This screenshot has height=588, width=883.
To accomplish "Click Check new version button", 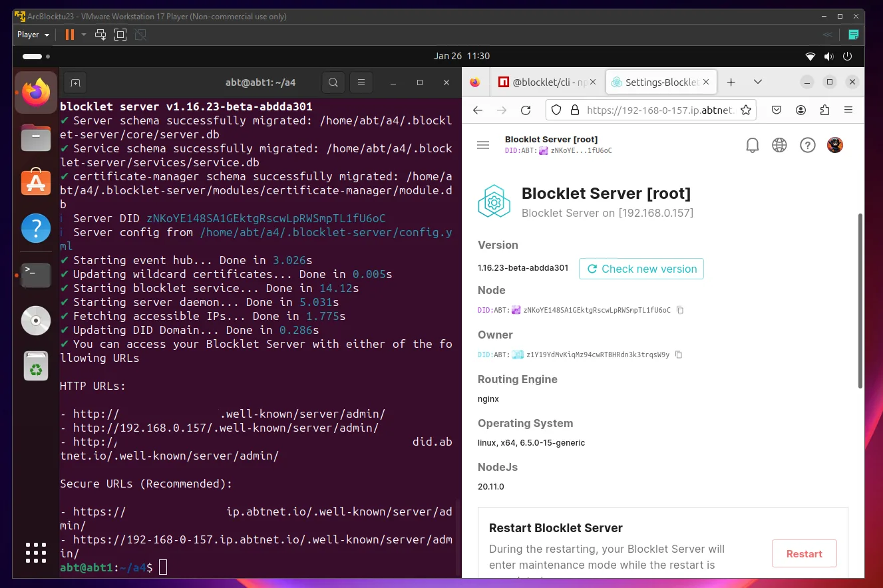I will click(x=641, y=269).
